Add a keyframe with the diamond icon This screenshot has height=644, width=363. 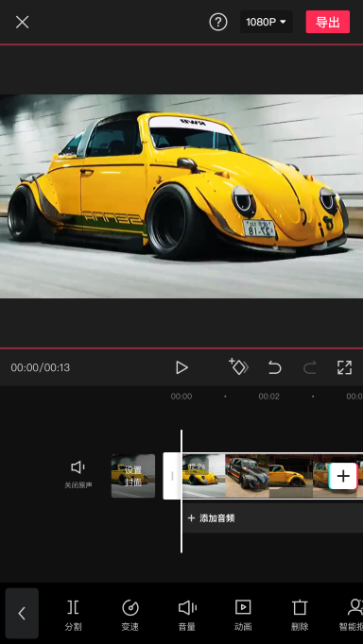pyautogui.click(x=238, y=366)
